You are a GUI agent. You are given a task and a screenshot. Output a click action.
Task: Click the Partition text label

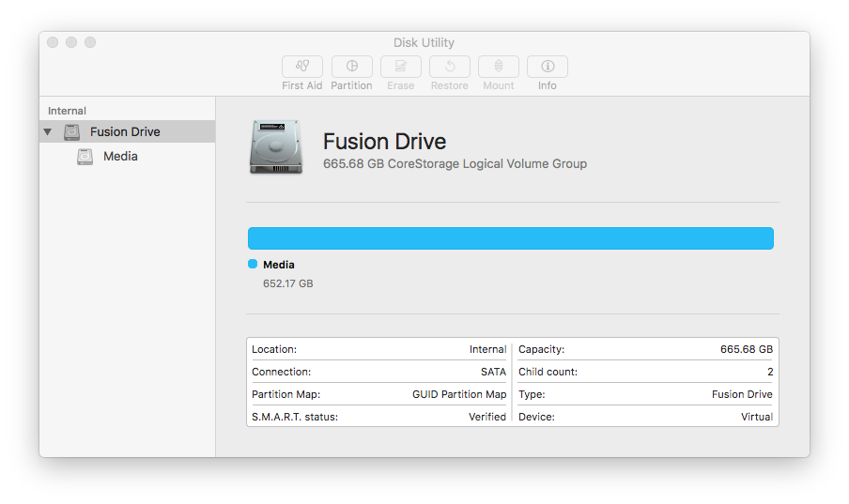(x=351, y=85)
